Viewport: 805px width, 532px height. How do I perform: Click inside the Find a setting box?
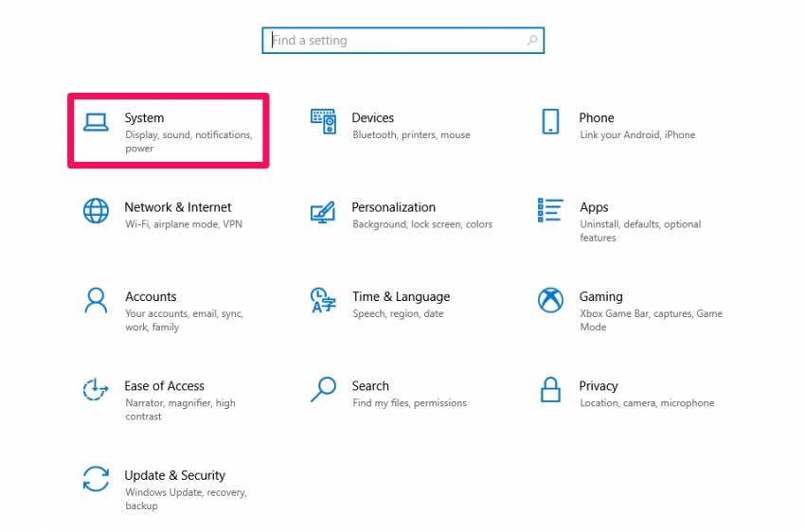click(x=398, y=41)
